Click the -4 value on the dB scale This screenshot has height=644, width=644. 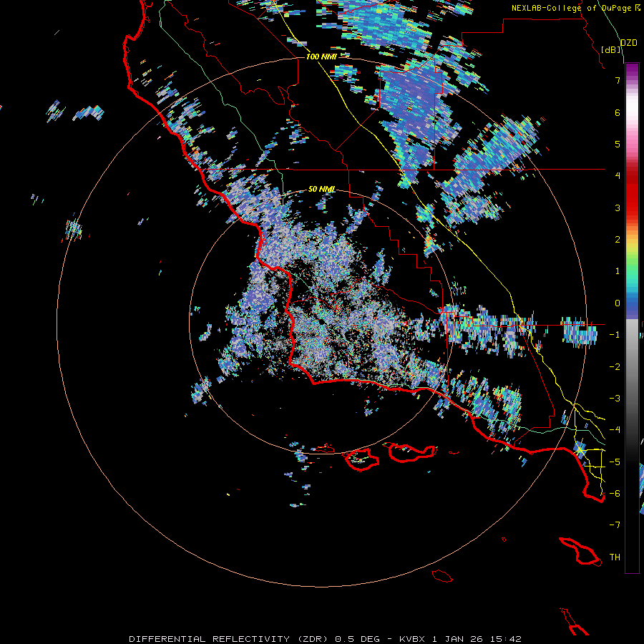[615, 429]
